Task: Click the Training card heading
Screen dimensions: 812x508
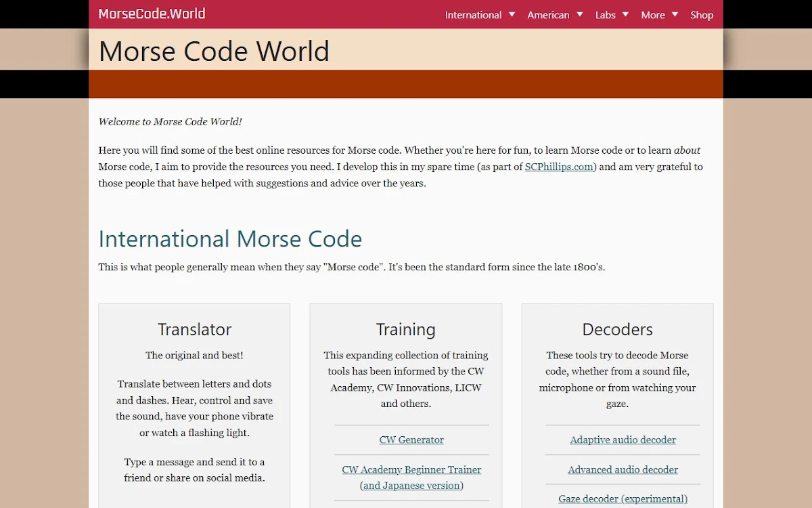Action: click(x=406, y=330)
